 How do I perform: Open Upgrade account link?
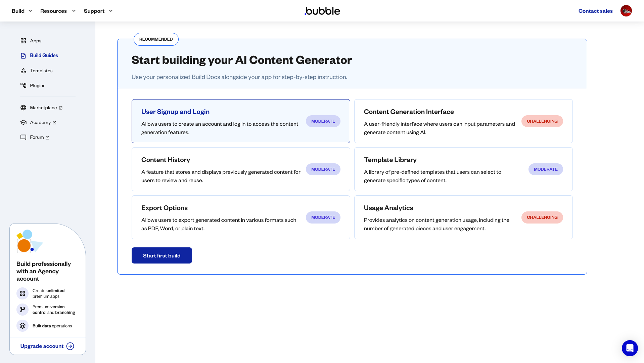coord(42,346)
